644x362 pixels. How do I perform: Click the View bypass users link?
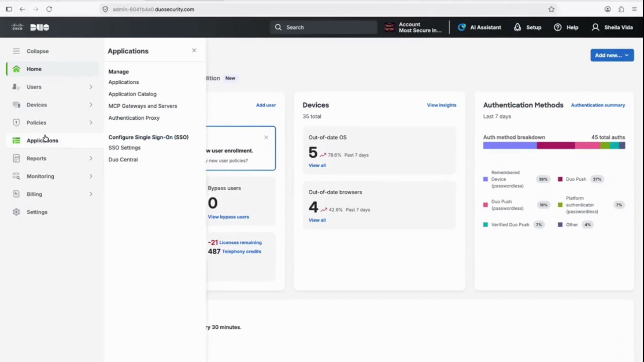[228, 217]
